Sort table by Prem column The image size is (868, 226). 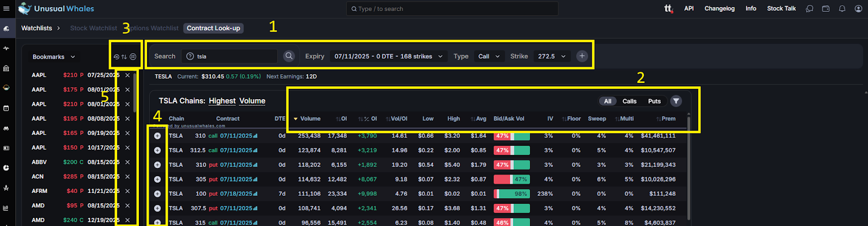[666, 119]
